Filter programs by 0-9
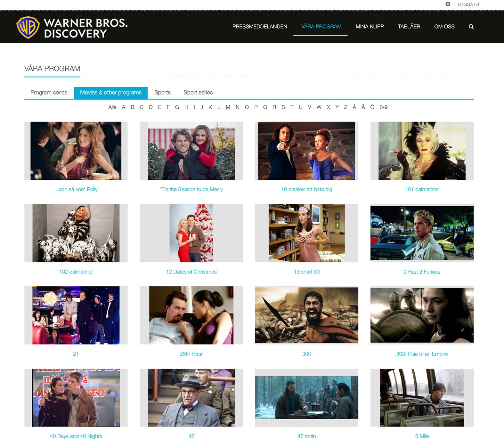Screen dimensions: 504x444 (384, 107)
